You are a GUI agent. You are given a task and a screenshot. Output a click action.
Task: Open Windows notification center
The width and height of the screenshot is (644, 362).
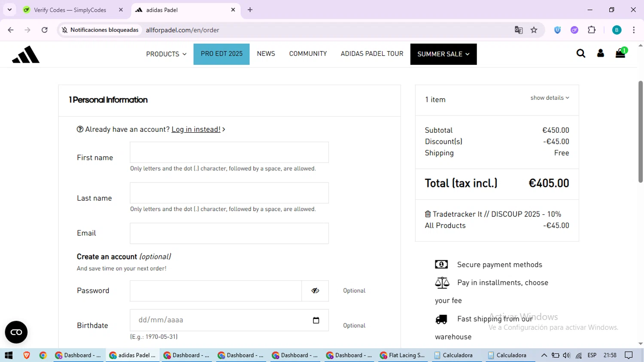point(629,355)
